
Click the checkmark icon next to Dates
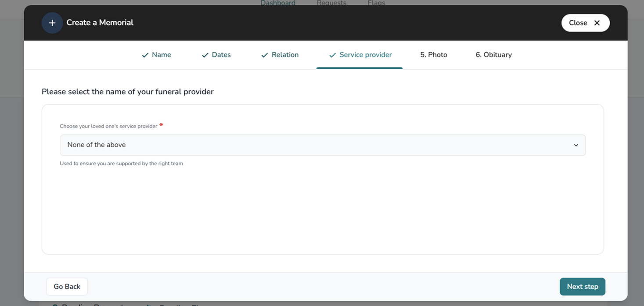click(205, 55)
